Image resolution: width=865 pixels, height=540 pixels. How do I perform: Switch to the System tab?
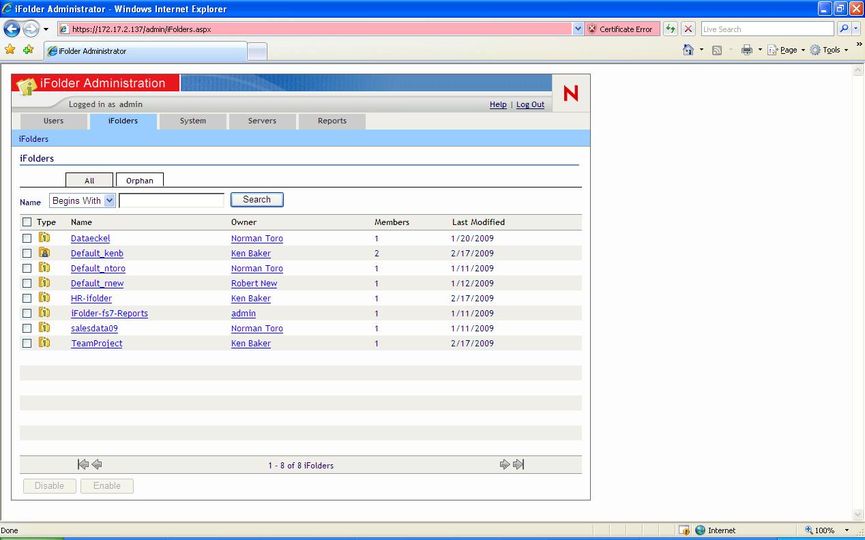(x=193, y=121)
